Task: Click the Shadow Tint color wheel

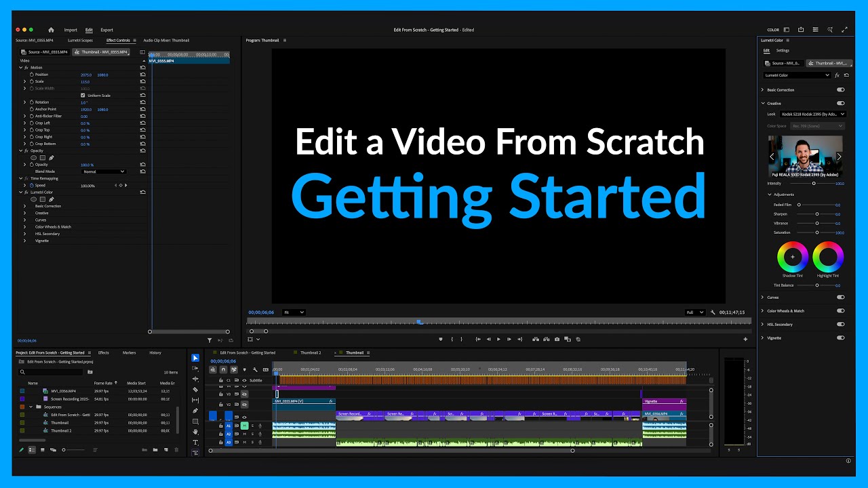Action: (793, 257)
